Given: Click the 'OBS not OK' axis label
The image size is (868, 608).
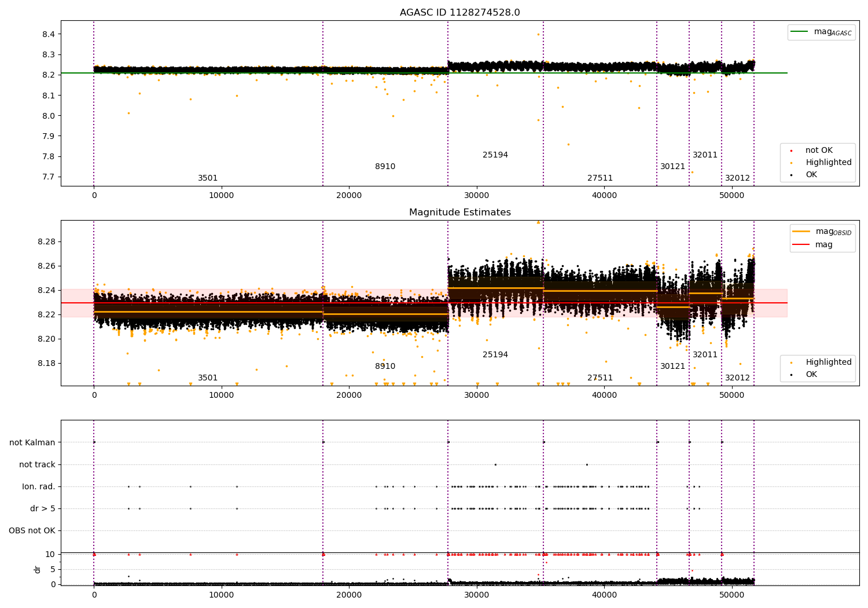Looking at the screenshot, I should (x=32, y=531).
